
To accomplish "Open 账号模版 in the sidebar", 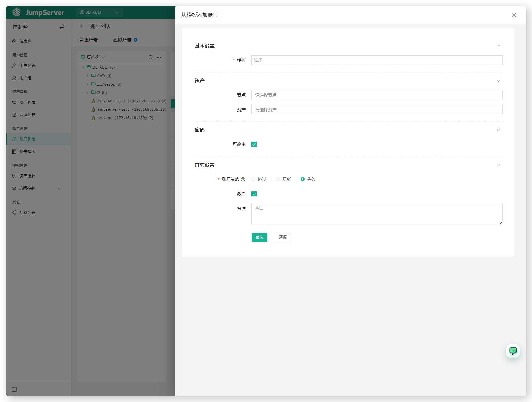I will [38, 152].
